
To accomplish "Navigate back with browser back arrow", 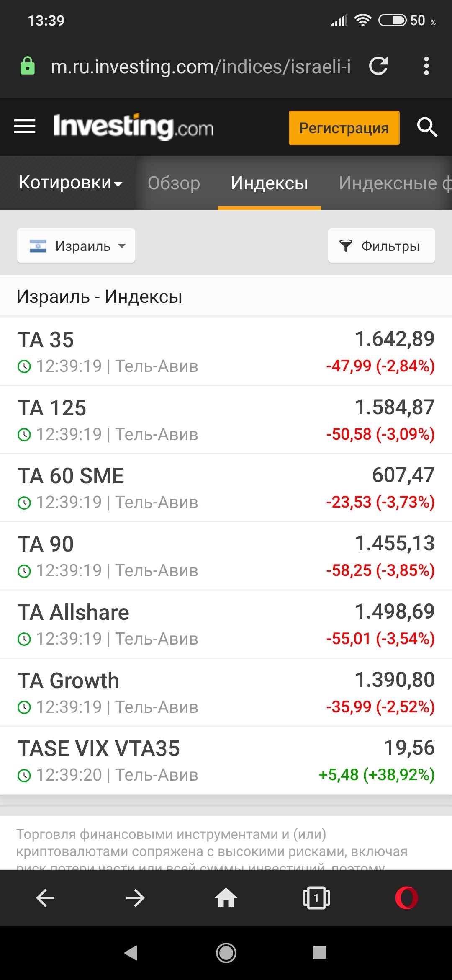I will pyautogui.click(x=45, y=898).
